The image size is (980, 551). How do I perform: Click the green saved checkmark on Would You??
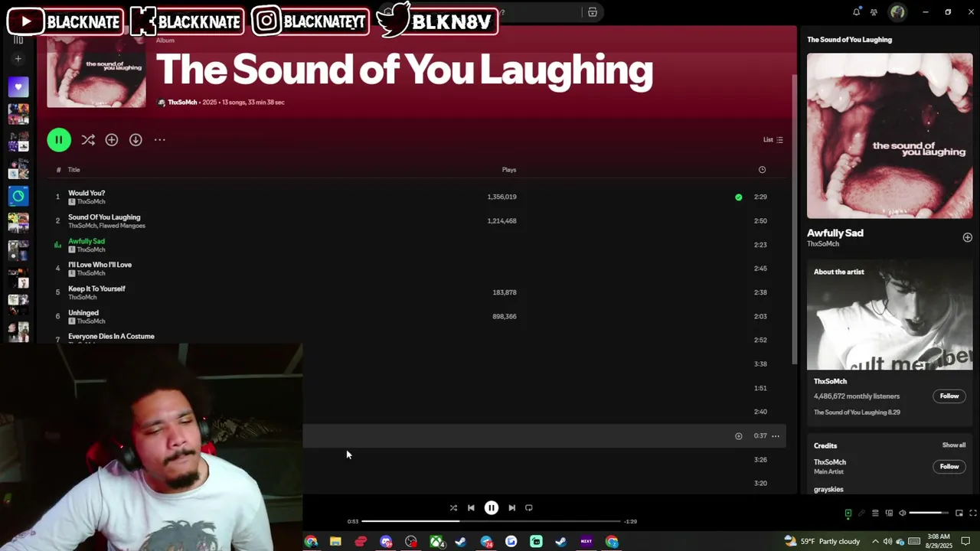738,197
